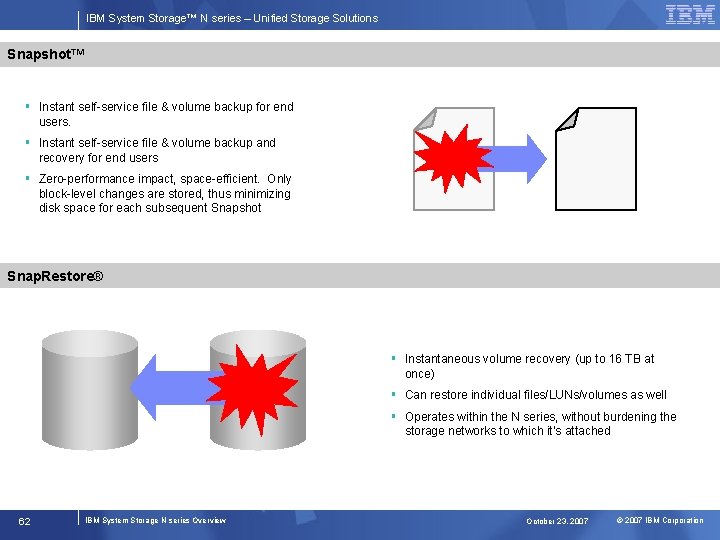Click slide number 62 in the footer
720x540 pixels.
(24, 521)
